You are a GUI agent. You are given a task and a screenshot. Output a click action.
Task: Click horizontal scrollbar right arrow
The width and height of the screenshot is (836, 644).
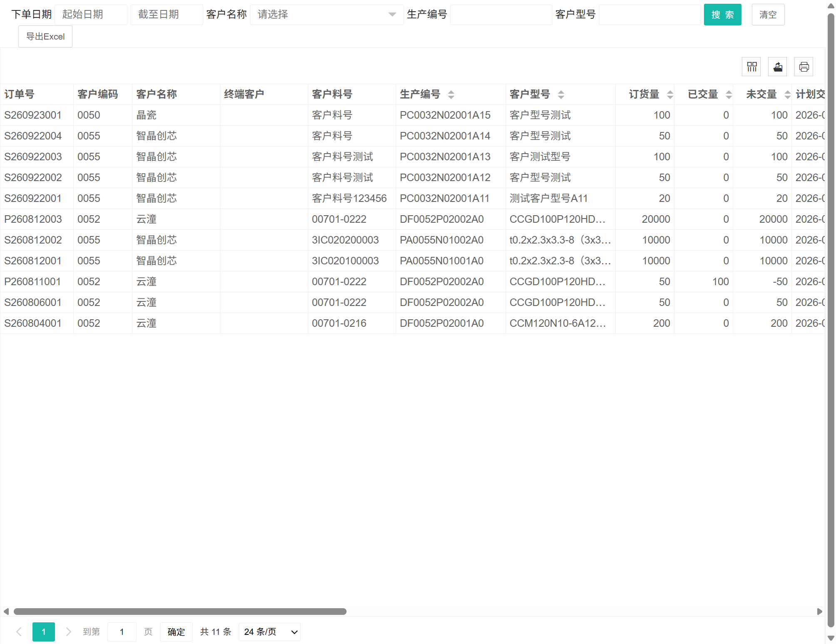(819, 612)
